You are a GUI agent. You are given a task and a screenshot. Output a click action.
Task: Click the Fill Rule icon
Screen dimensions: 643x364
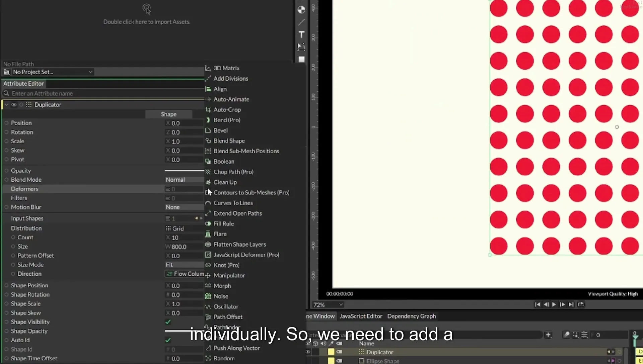point(208,223)
